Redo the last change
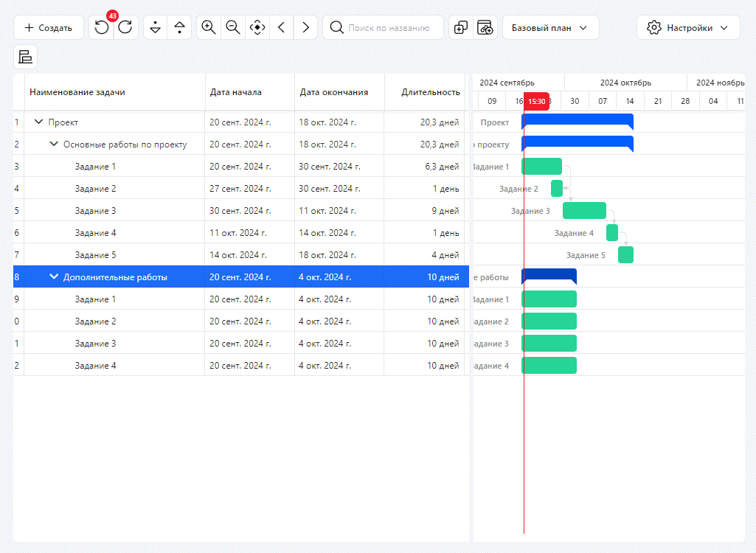 (126, 27)
